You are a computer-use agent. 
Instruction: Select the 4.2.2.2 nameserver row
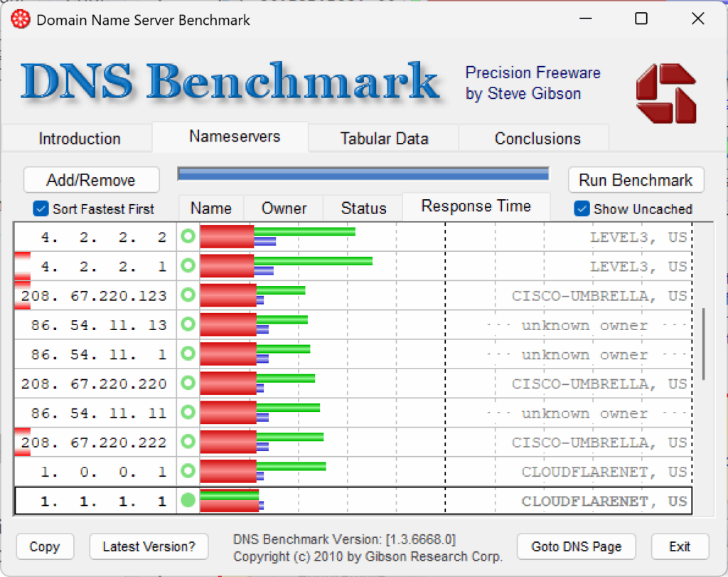click(353, 237)
